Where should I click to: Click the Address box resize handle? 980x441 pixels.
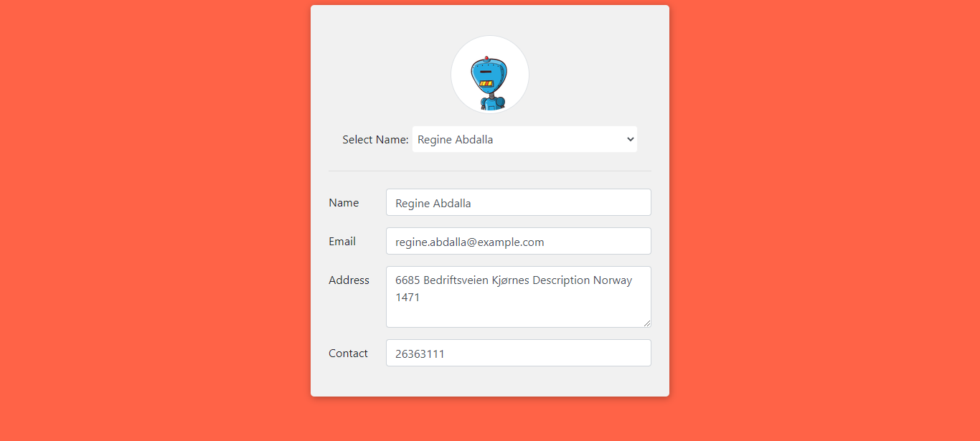[x=646, y=323]
